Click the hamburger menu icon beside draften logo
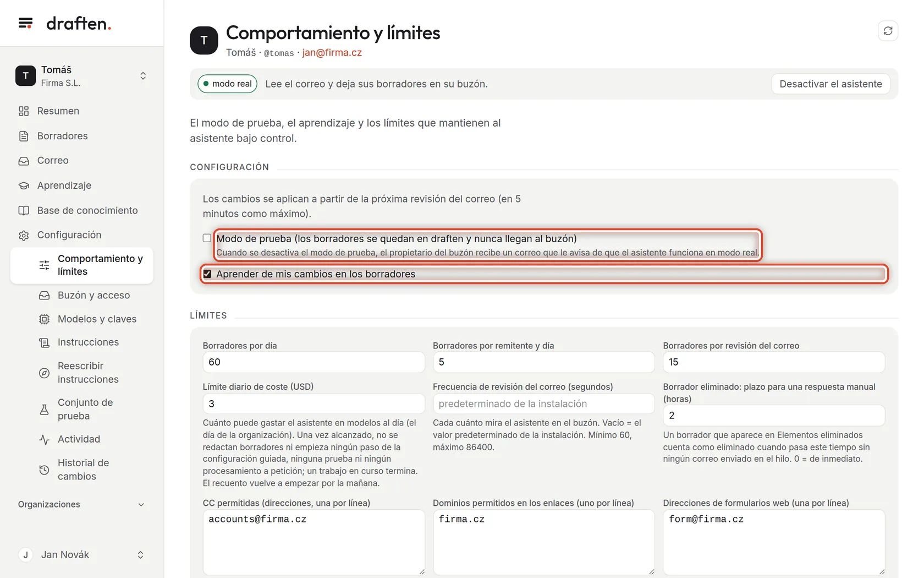This screenshot has width=924, height=578. pos(25,23)
